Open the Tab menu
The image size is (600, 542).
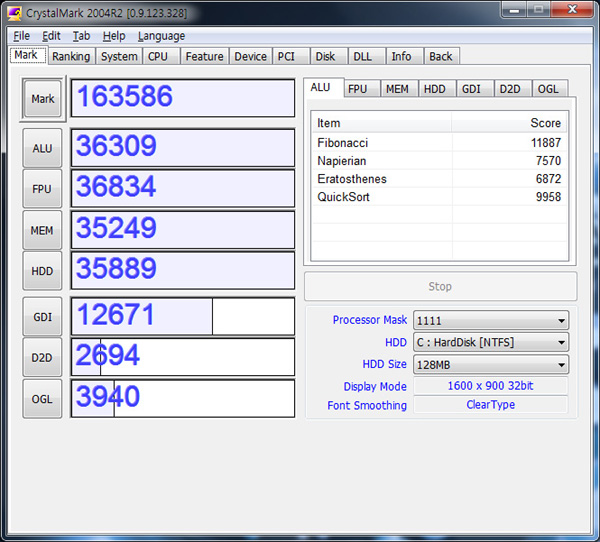pyautogui.click(x=82, y=36)
